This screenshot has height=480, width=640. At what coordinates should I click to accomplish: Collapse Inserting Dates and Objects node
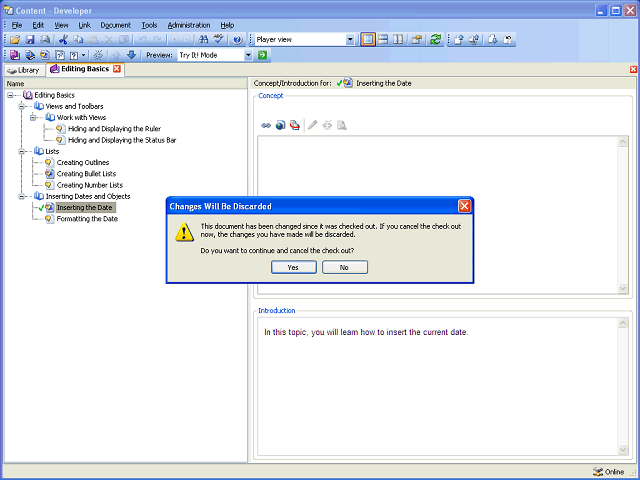coord(22,196)
